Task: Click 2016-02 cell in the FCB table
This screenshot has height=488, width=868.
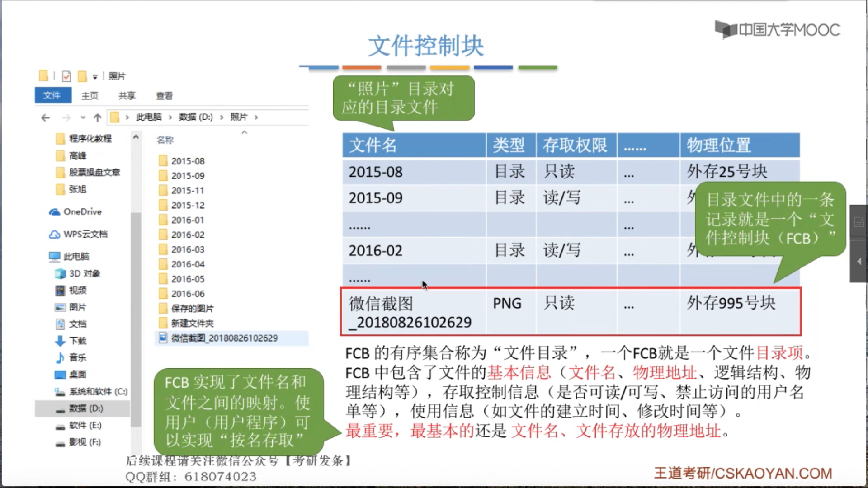Action: tap(414, 250)
